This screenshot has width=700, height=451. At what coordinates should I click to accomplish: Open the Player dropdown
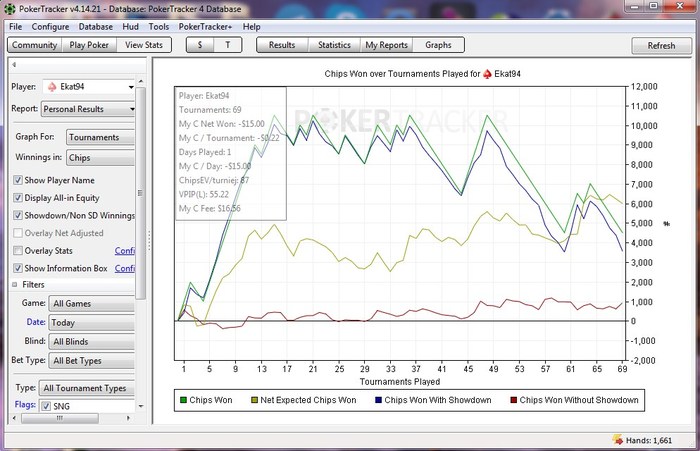coord(88,87)
